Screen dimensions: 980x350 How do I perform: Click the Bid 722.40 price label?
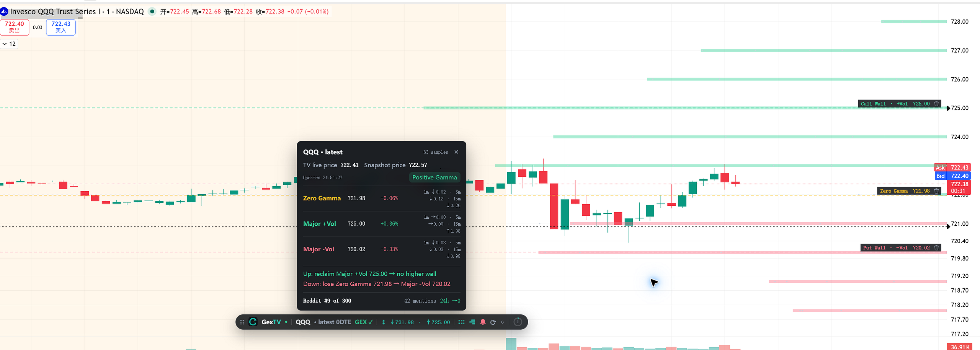point(952,176)
